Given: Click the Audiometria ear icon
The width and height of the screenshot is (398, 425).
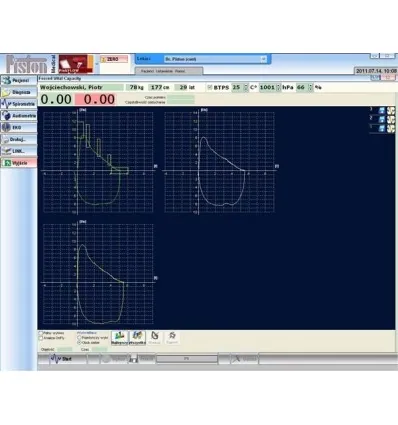Looking at the screenshot, I should point(6,116).
